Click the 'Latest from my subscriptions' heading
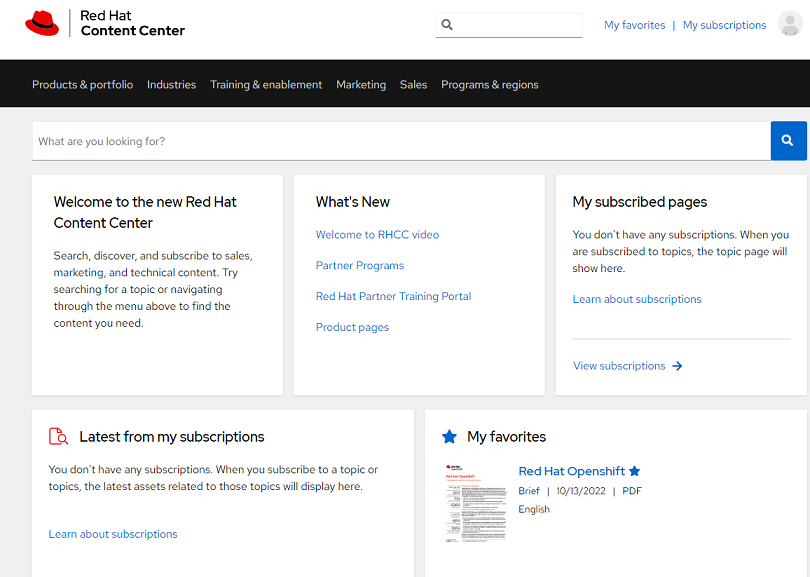Screen dimensions: 810x577 coord(172,437)
